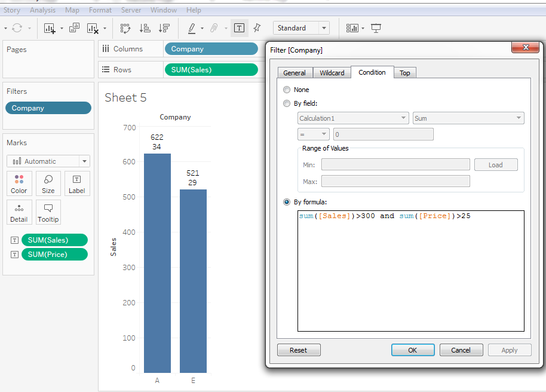The height and width of the screenshot is (392, 546).
Task: Open the Server menu
Action: (x=131, y=10)
